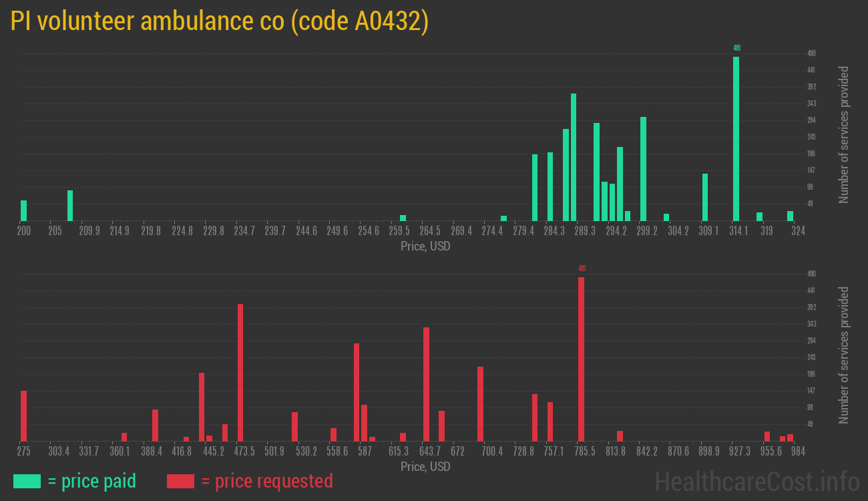
Task: Click the green bar near 309.1
Action: 705,197
